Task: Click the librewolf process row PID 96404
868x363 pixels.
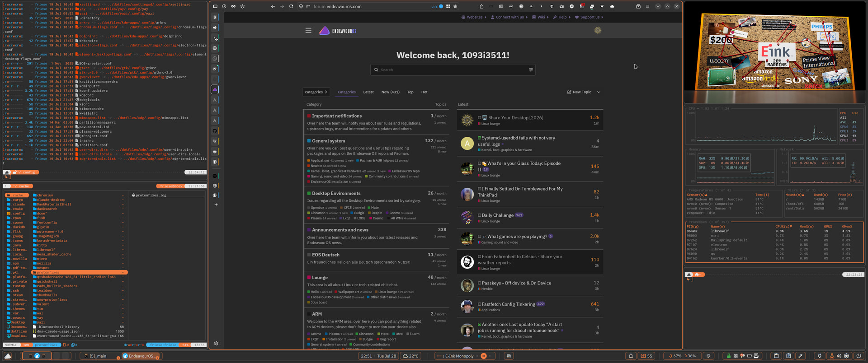Action: [774, 231]
